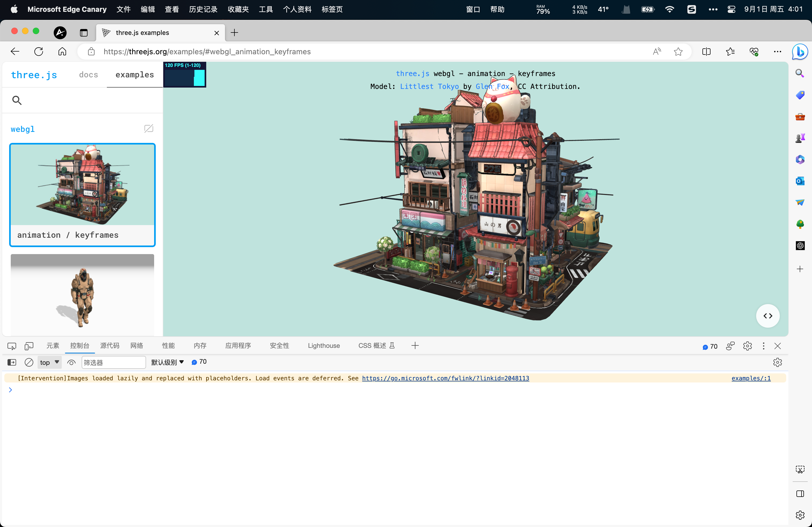Open the default levels dropdown
This screenshot has width=812, height=527.
tap(168, 362)
